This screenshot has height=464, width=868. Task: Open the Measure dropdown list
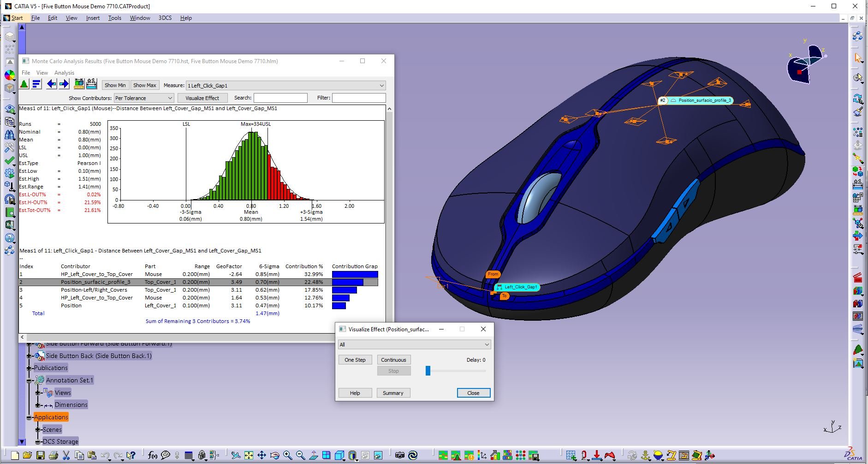click(381, 86)
